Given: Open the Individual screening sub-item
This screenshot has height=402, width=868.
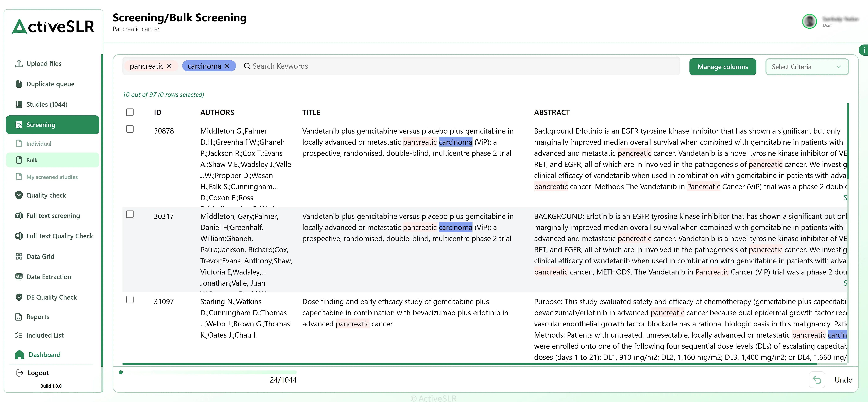Looking at the screenshot, I should tap(39, 144).
